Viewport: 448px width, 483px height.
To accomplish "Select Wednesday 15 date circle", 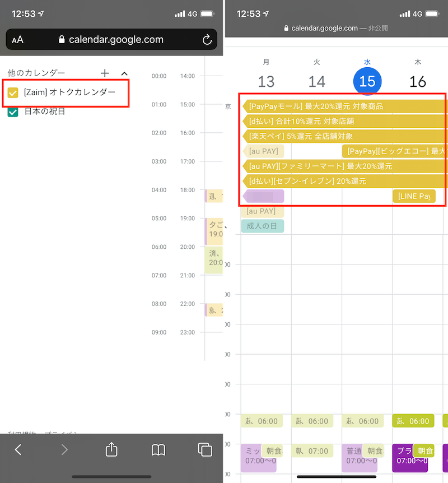I will (367, 82).
